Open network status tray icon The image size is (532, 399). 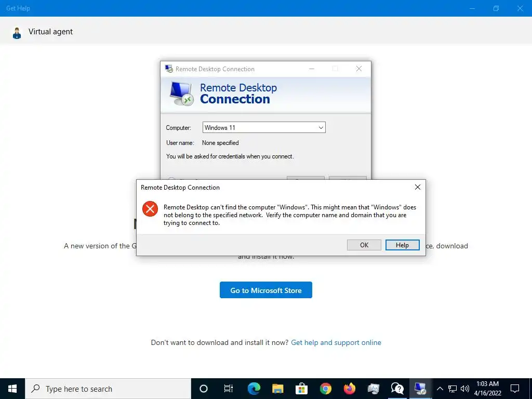[x=453, y=389]
